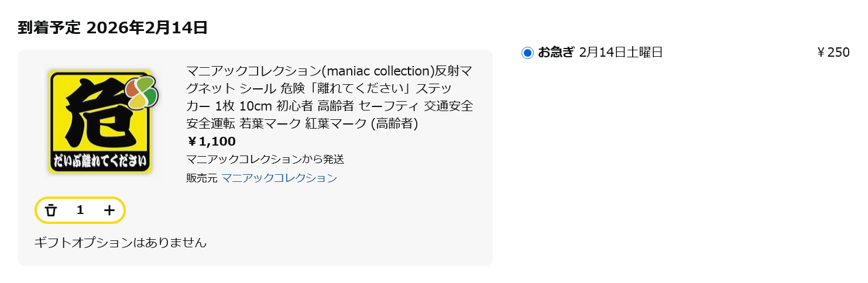This screenshot has width=868, height=283.
Task: Select the お急ぎ shipping radio button
Action: click(x=527, y=53)
